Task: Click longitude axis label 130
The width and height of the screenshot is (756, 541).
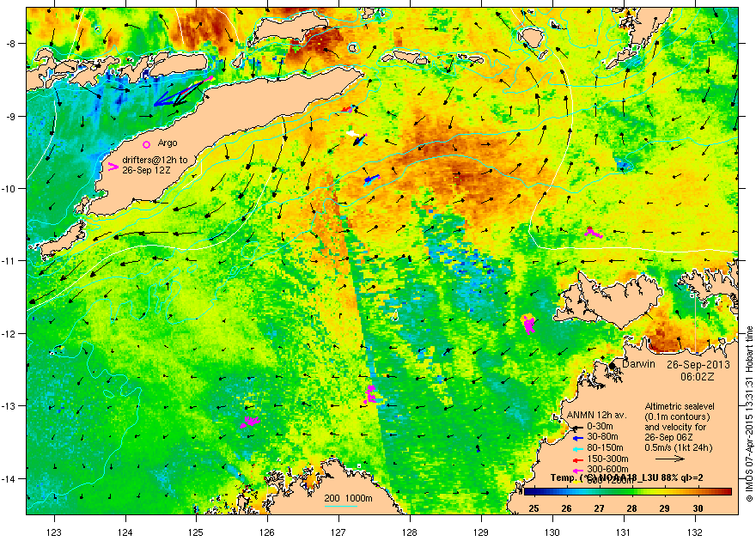Action: tap(552, 532)
